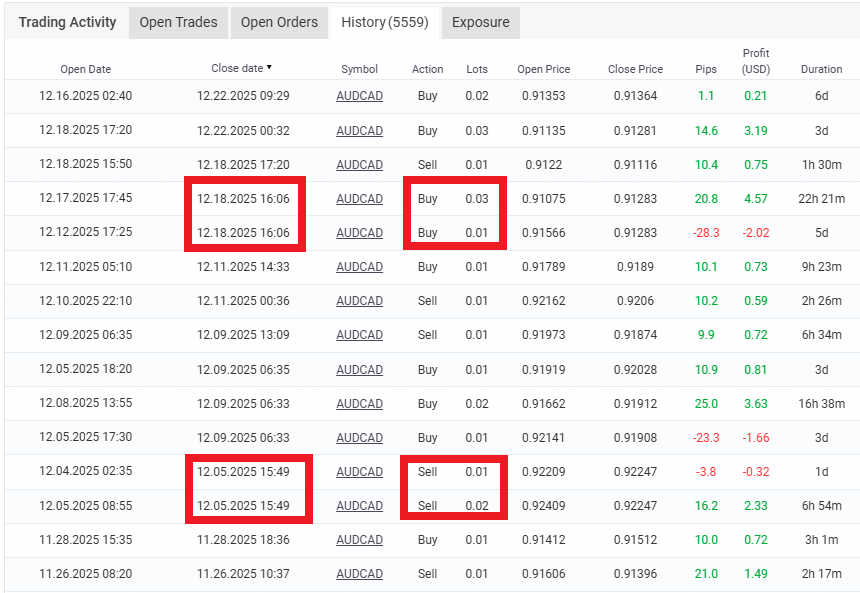
Task: Select the History (5559) tab
Action: tap(385, 21)
